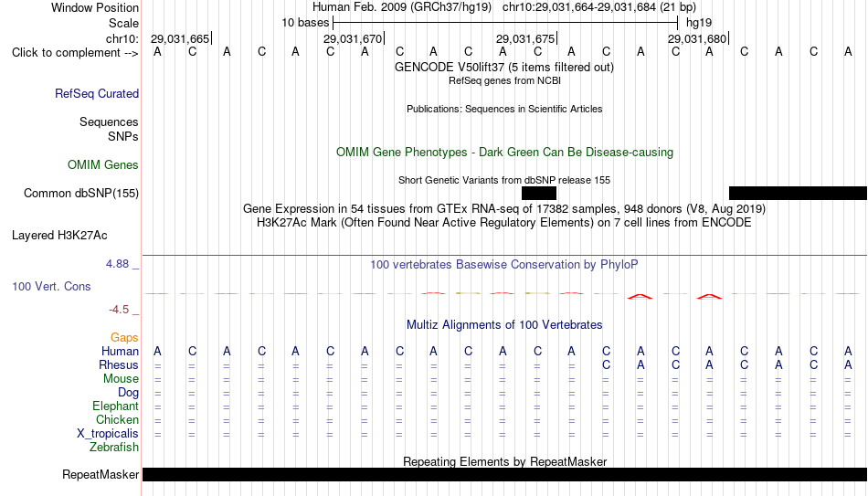Click the Elephant species label
This screenshot has height=496, width=868.
pyautogui.click(x=116, y=406)
